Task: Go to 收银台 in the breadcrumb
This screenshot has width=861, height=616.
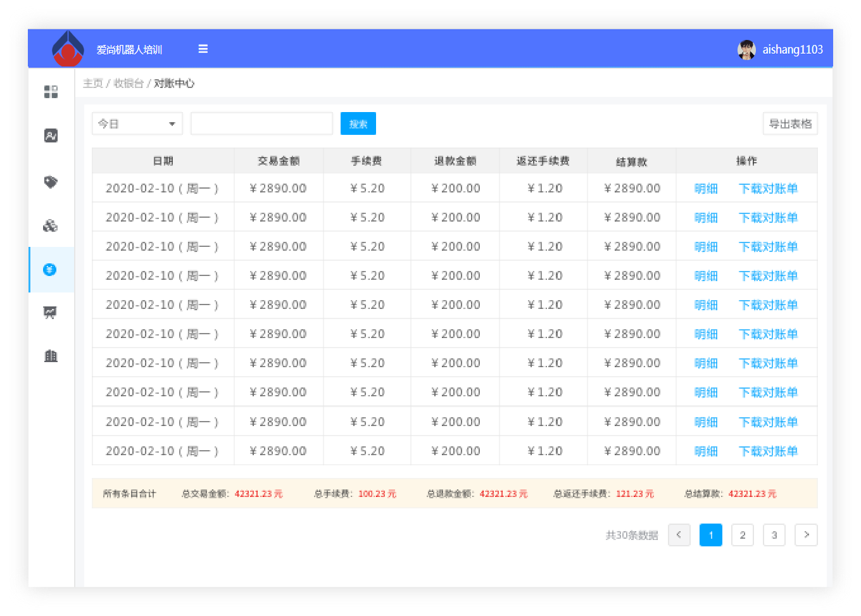Action: pyautogui.click(x=129, y=83)
